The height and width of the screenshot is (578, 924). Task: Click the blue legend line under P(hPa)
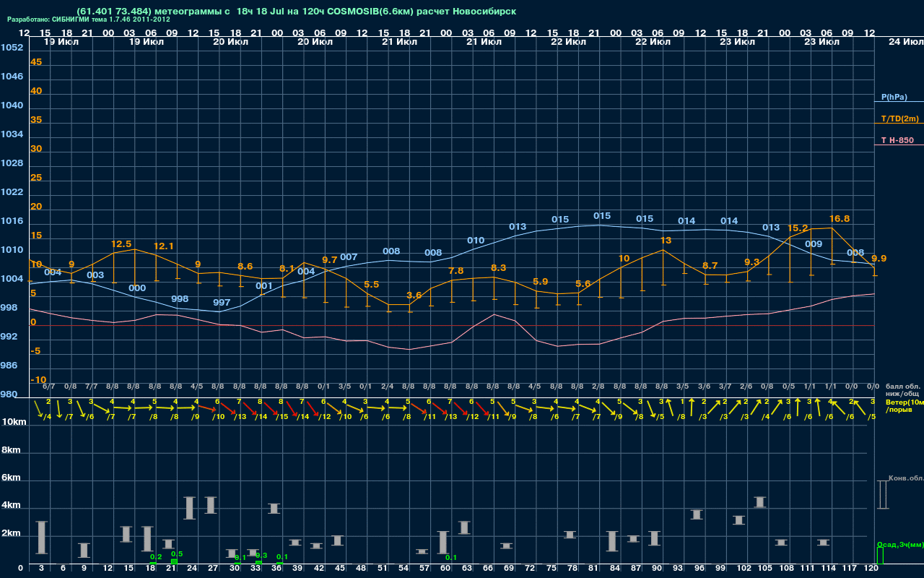click(899, 102)
